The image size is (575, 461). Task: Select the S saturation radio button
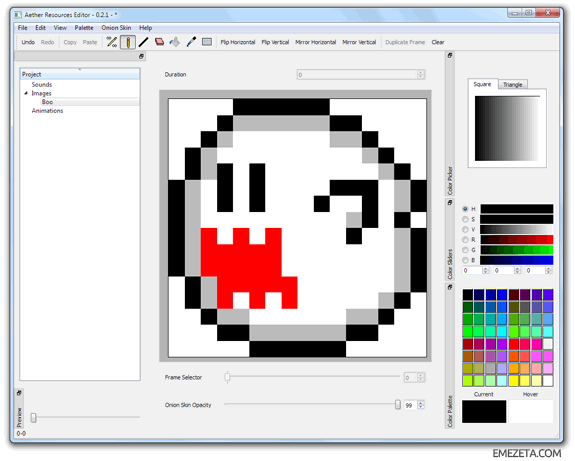point(465,219)
